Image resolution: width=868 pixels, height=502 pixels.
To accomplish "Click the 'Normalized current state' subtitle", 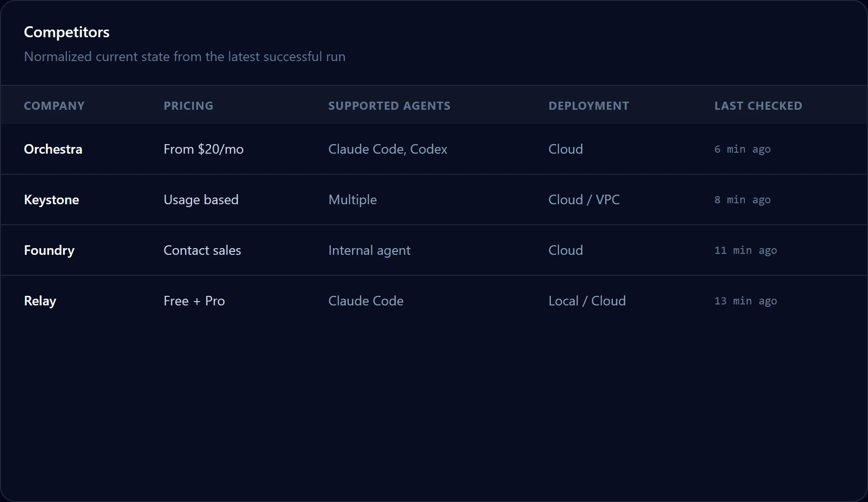I will coord(185,56).
